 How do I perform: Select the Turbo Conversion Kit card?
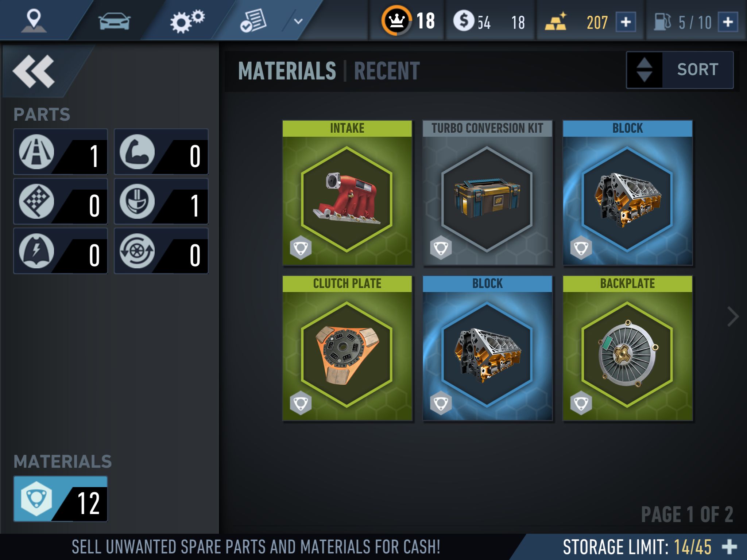point(487,193)
